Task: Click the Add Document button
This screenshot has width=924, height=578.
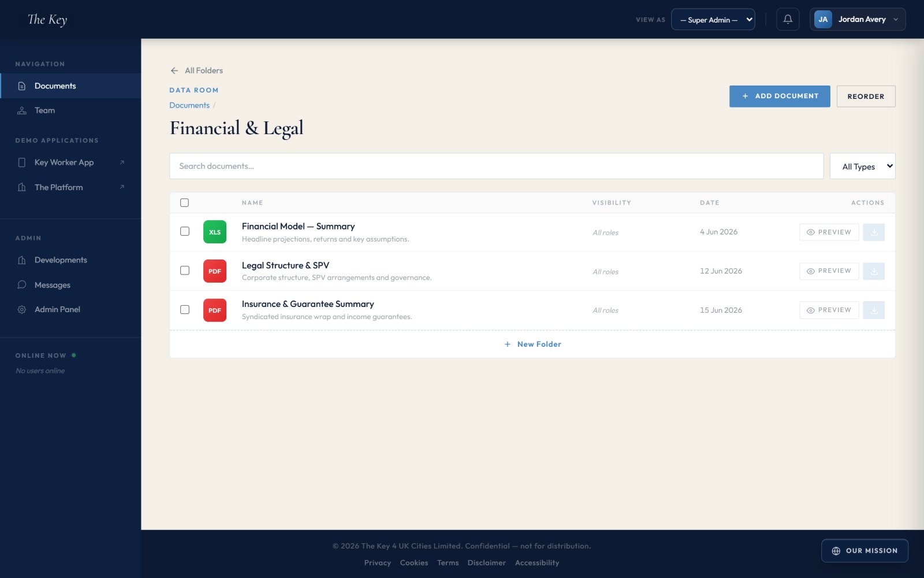Action: (x=780, y=97)
